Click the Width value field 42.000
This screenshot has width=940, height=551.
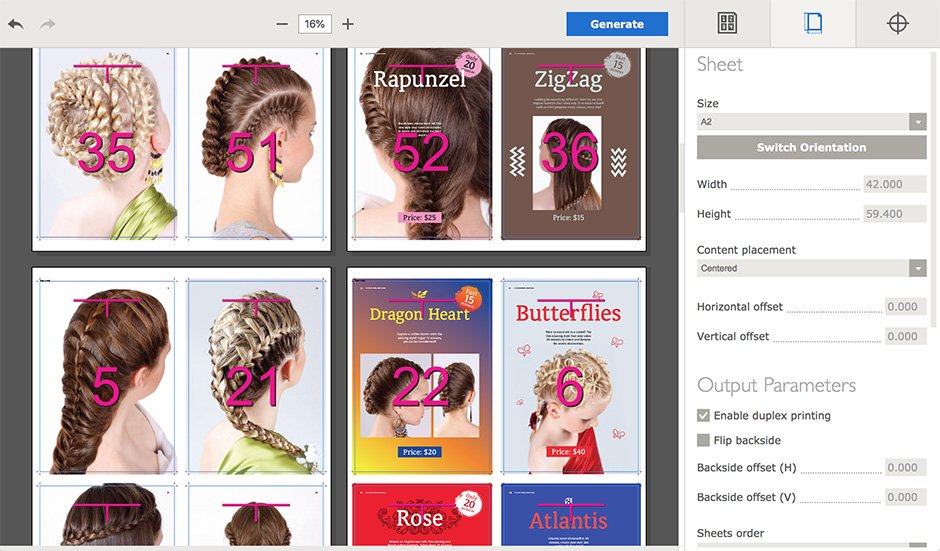(894, 184)
